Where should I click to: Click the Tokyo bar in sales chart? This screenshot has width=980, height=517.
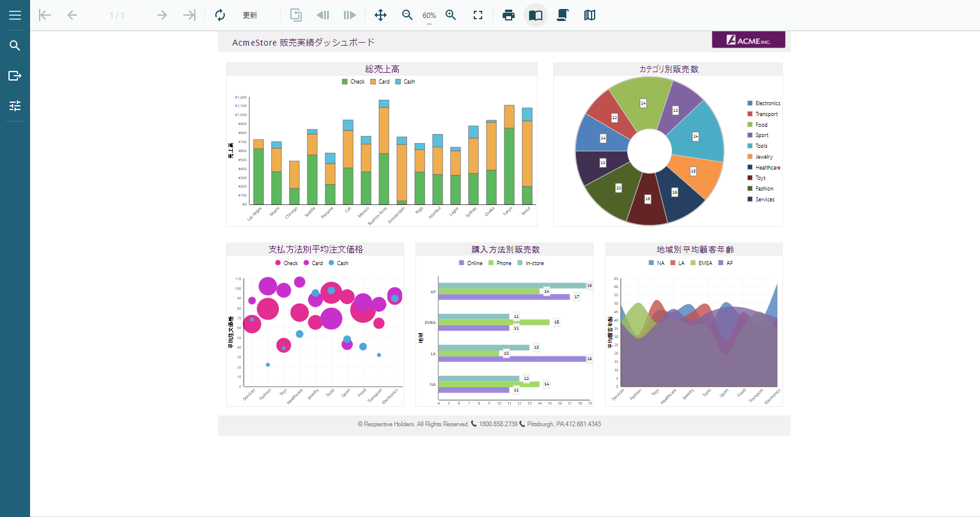point(509,154)
